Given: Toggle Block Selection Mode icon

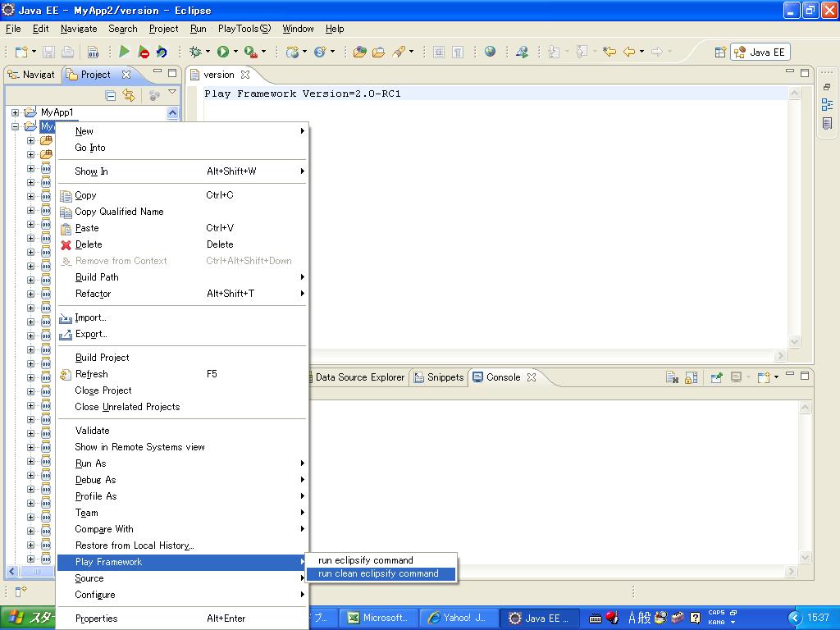Looking at the screenshot, I should pos(439,52).
